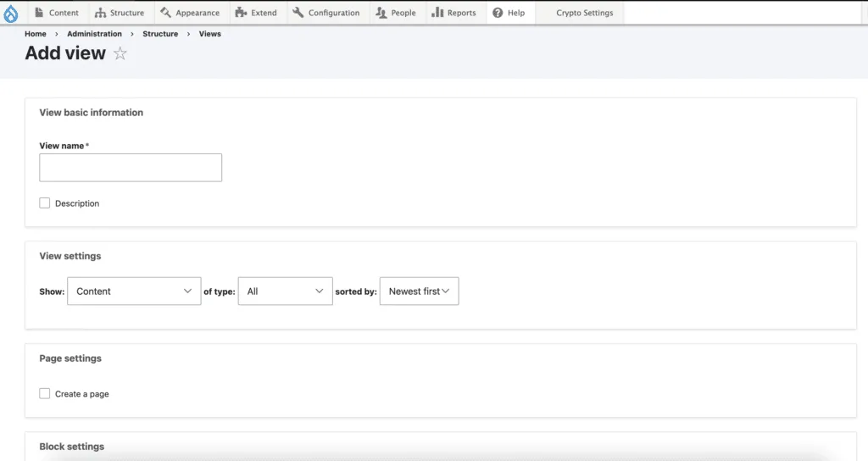Click the View basic information heading
Viewport: 868px width, 461px height.
coord(92,113)
